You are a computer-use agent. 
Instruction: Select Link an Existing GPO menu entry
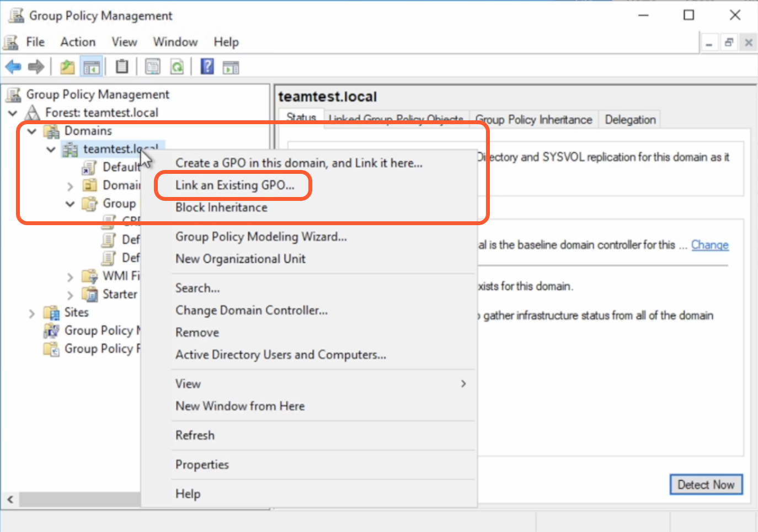tap(234, 185)
